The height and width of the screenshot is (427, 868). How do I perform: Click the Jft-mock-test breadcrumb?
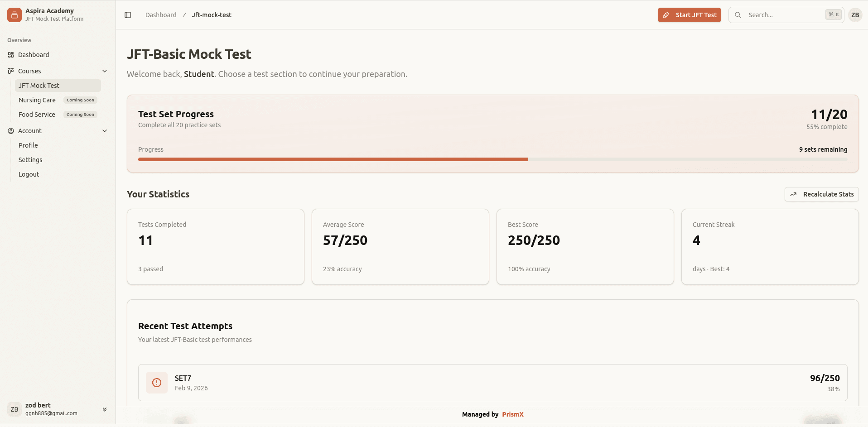point(212,15)
